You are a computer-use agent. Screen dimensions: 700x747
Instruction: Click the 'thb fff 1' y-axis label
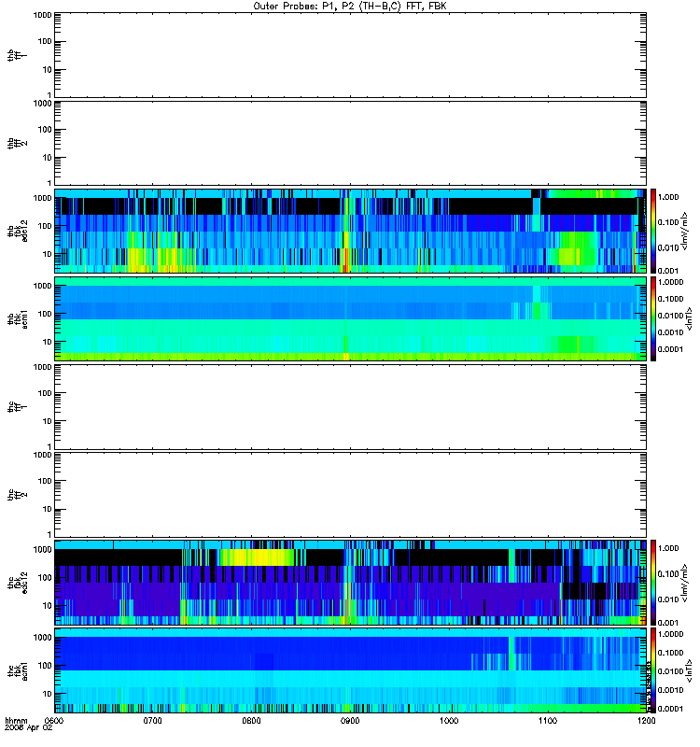pos(17,55)
